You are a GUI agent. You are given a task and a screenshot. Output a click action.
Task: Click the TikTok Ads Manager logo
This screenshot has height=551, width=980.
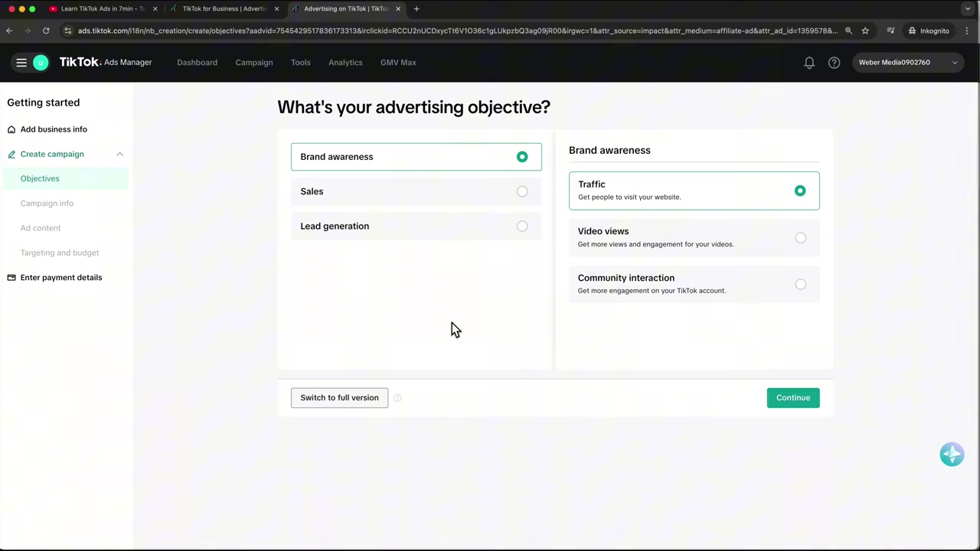coord(106,62)
